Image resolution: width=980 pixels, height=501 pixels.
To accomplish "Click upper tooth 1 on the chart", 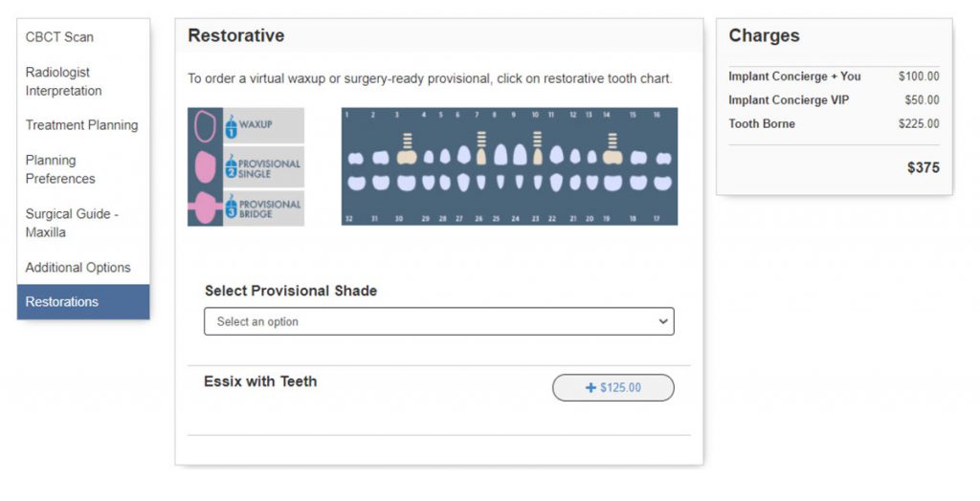I will point(355,157).
